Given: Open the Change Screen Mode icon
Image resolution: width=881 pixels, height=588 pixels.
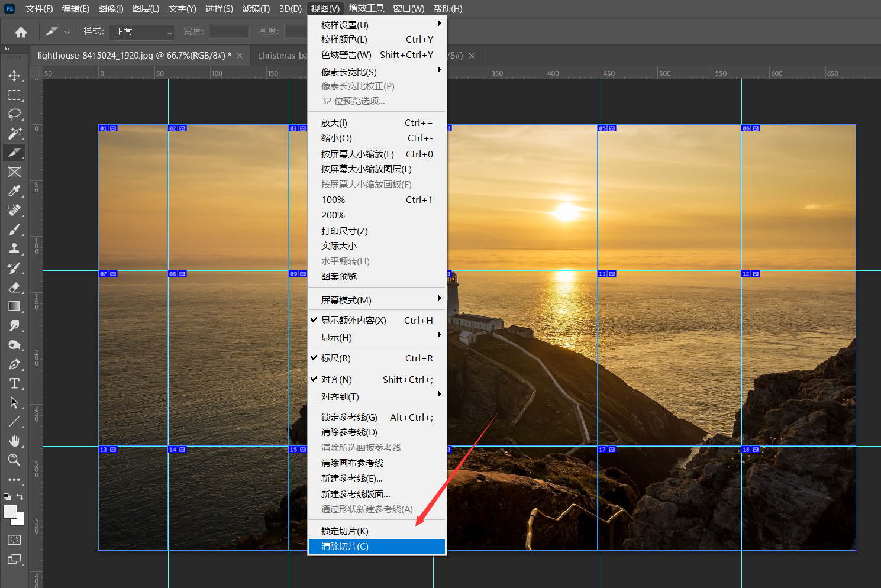Looking at the screenshot, I should click(14, 559).
